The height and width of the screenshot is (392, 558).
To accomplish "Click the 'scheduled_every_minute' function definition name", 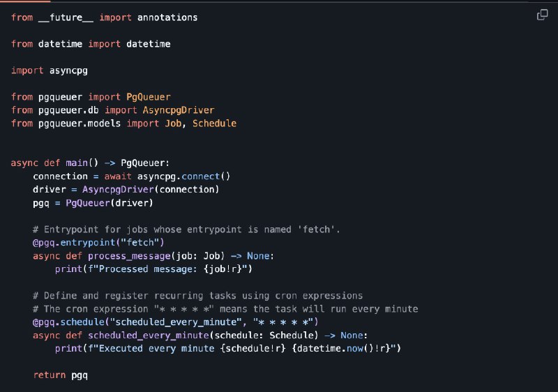I will 149,336.
